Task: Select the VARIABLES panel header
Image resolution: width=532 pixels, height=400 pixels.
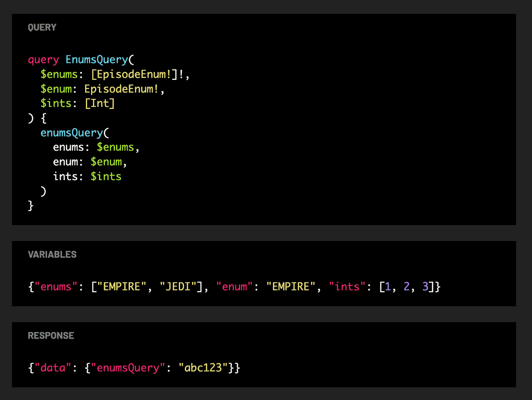Action: click(52, 254)
